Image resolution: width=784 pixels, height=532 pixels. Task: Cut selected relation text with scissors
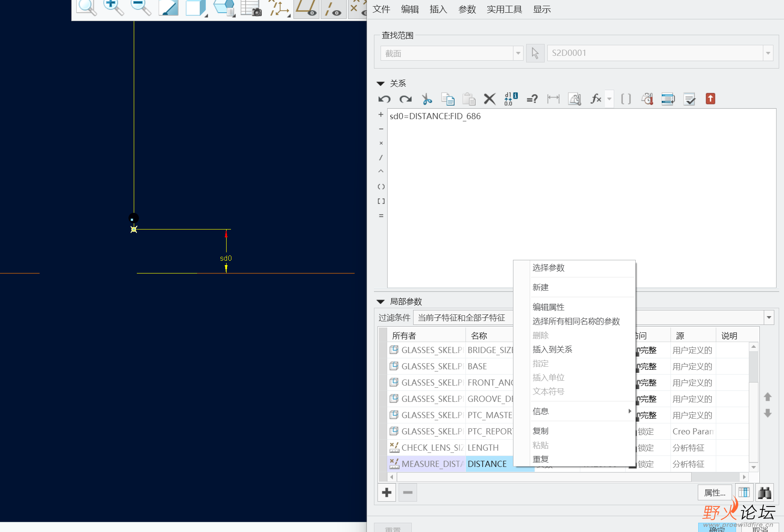(427, 99)
